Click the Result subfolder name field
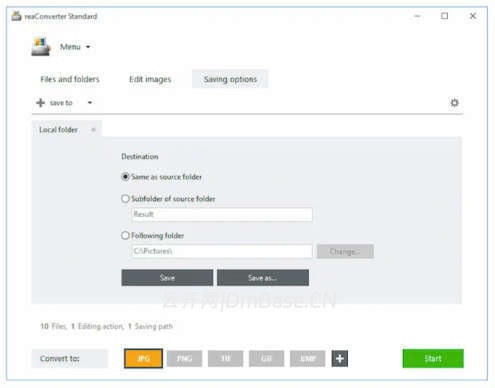The width and height of the screenshot is (495, 388). tap(222, 214)
